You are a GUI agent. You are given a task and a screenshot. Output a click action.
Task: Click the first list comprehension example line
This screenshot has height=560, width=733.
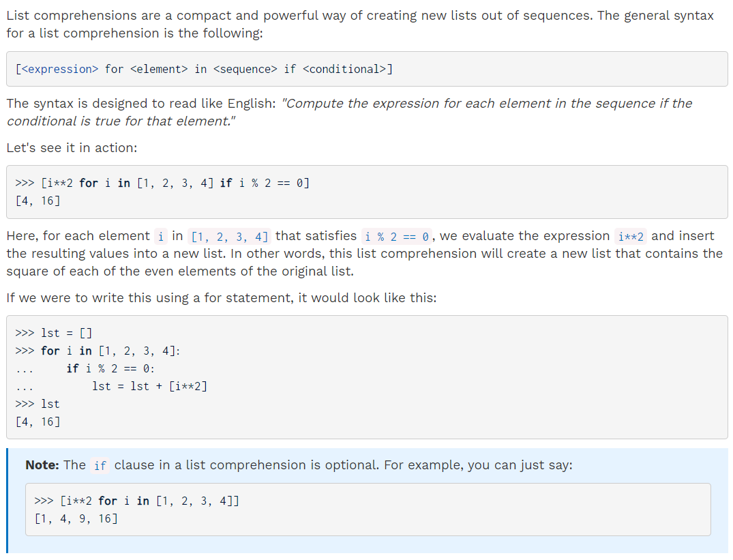pyautogui.click(x=162, y=183)
